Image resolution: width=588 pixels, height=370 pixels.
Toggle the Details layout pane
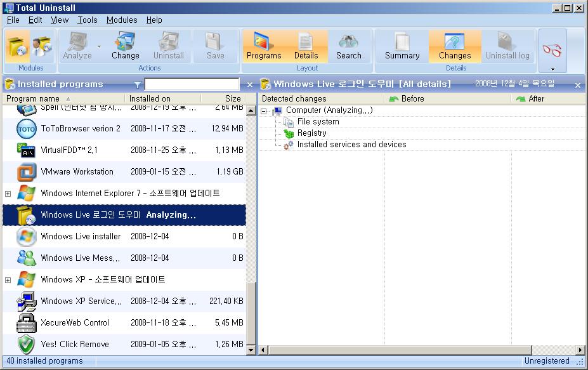pos(306,46)
